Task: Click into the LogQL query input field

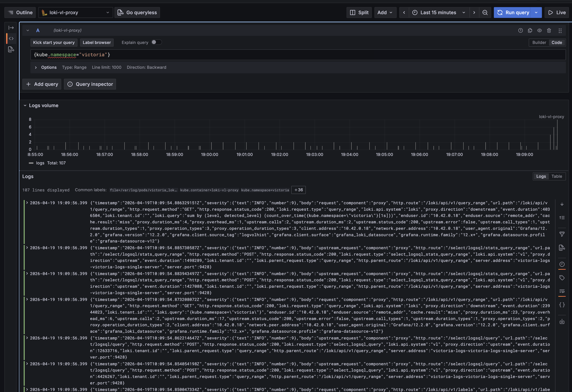Action: coord(295,55)
